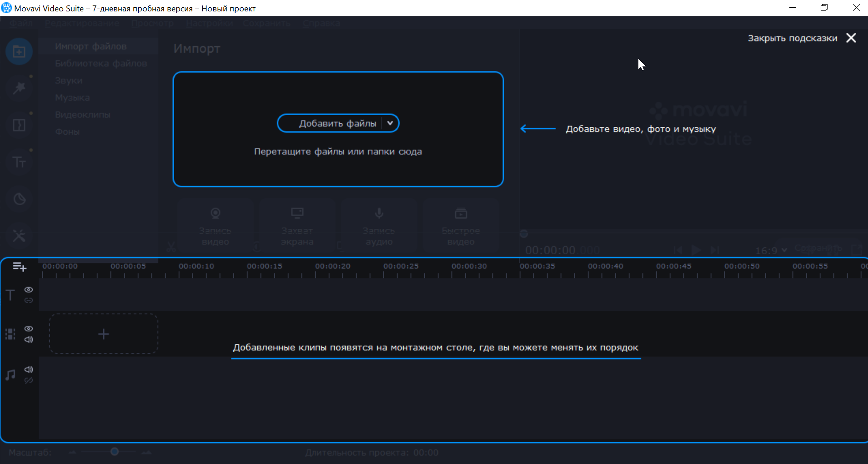Toggle the link icon on titles track
This screenshot has width=868, height=464.
(x=29, y=300)
